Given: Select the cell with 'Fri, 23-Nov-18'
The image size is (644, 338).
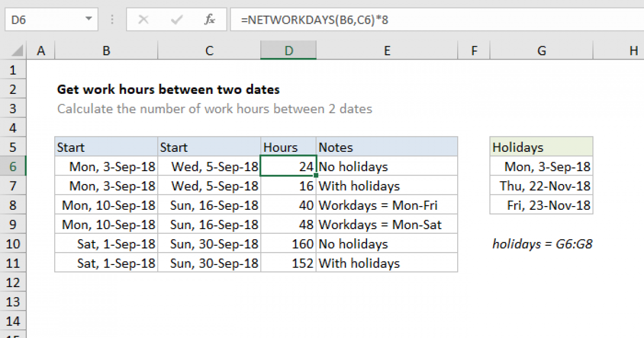Looking at the screenshot, I should pos(541,205).
